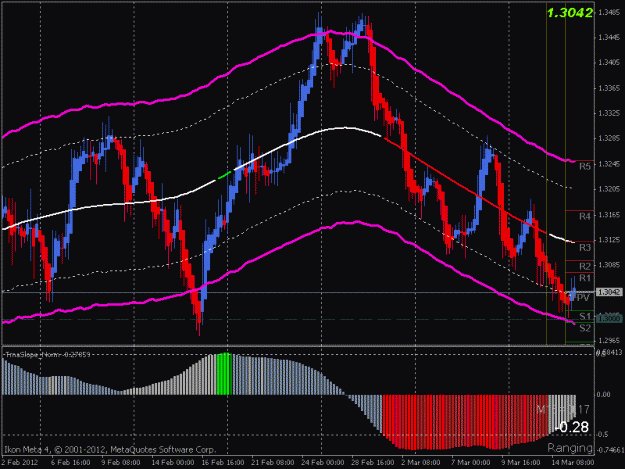Select the 6 Feb 16:00 time label
The height and width of the screenshot is (469, 625).
[x=71, y=462]
